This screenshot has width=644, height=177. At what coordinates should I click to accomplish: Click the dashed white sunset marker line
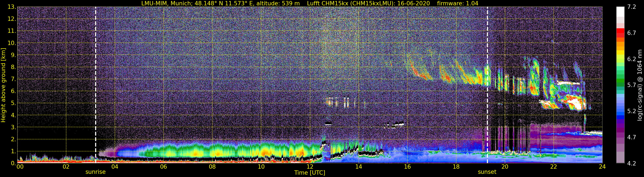487,85
